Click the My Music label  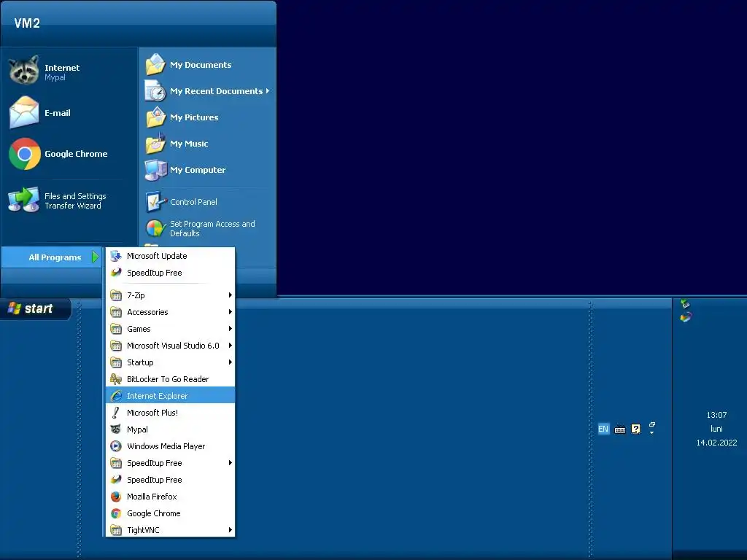pos(189,144)
